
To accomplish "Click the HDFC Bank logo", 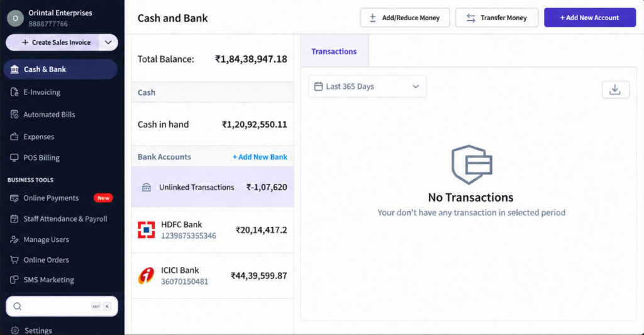I will point(146,230).
